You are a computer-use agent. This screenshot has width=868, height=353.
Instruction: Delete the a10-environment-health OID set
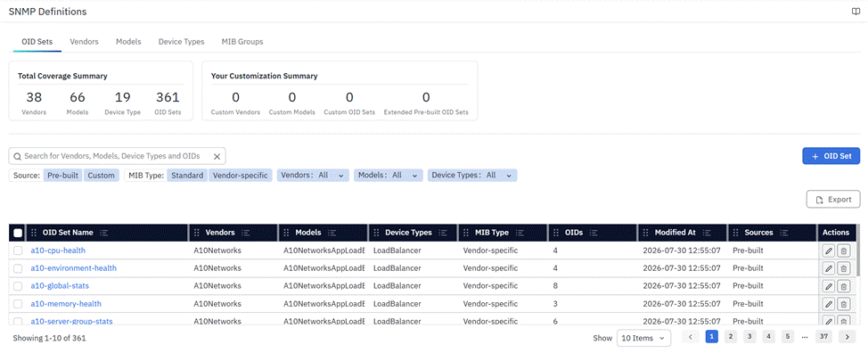pos(843,268)
